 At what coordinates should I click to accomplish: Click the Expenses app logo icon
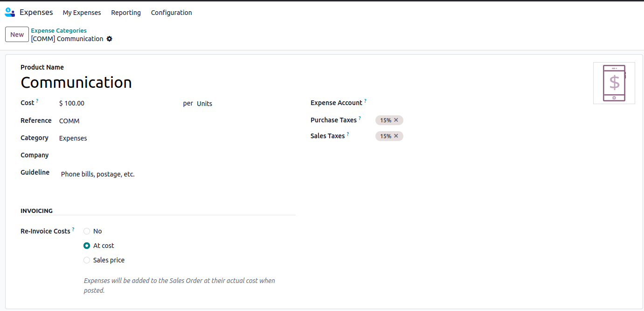point(10,13)
